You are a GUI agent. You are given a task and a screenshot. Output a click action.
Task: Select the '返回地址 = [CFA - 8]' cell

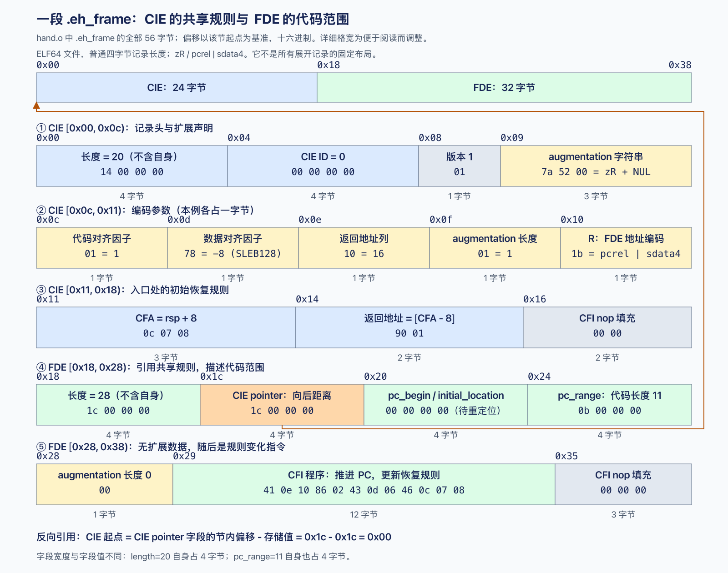click(409, 327)
